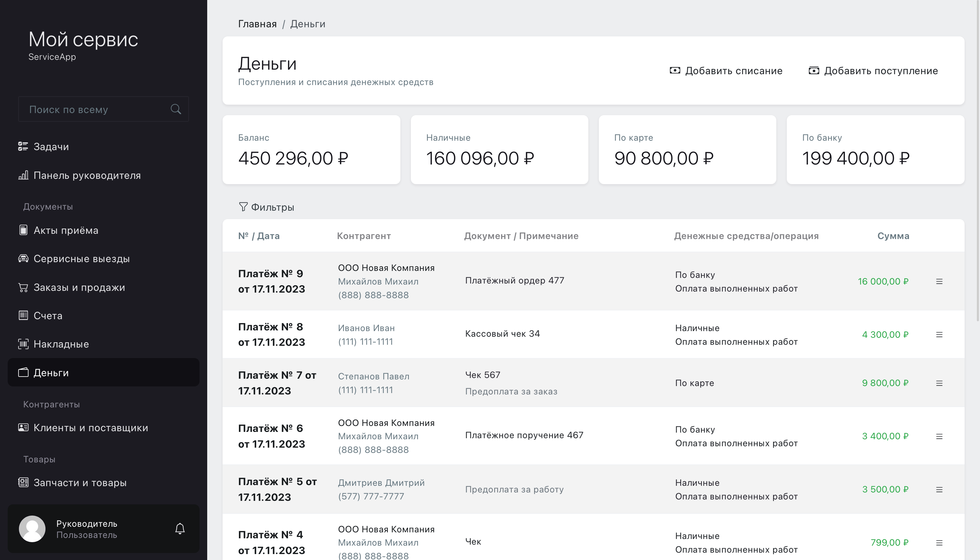980x560 pixels.
Task: Click Дмитриев Дмитрий contractor name
Action: pos(381,482)
